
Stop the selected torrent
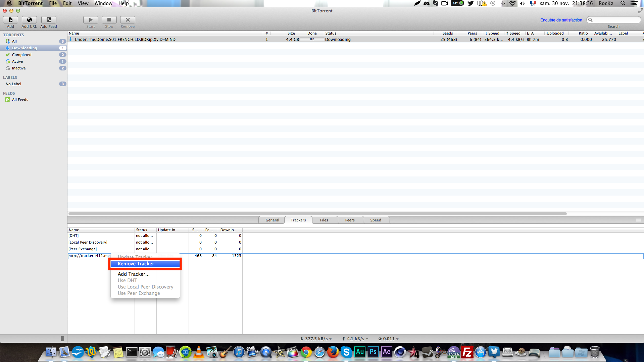coord(109,20)
